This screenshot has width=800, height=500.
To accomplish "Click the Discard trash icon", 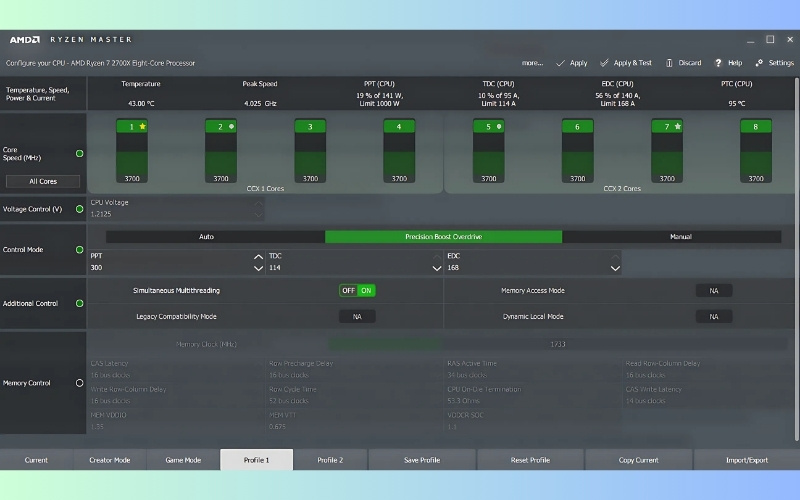I will (669, 63).
